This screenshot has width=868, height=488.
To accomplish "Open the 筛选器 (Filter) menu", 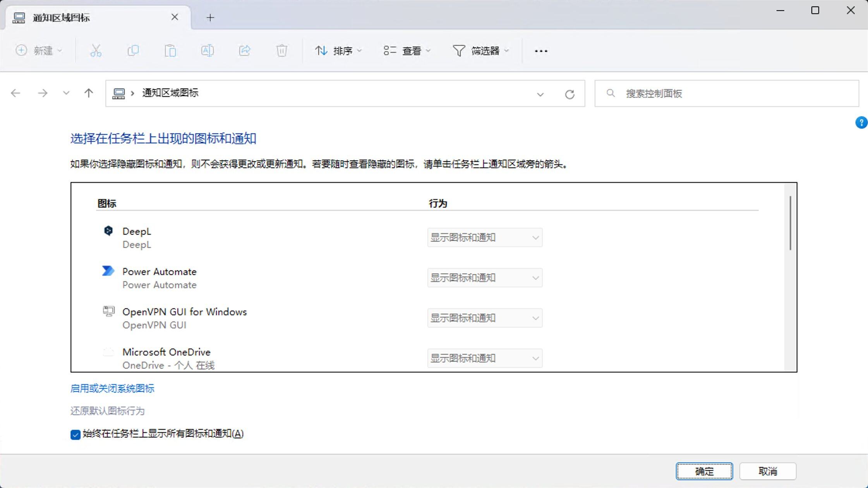I will [x=481, y=51].
